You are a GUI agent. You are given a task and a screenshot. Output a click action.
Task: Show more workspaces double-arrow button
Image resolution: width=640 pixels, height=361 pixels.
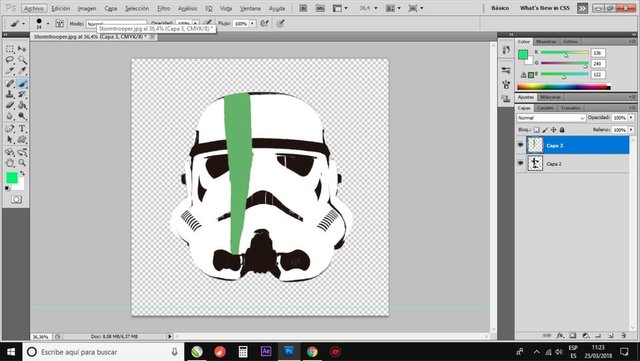pos(582,8)
